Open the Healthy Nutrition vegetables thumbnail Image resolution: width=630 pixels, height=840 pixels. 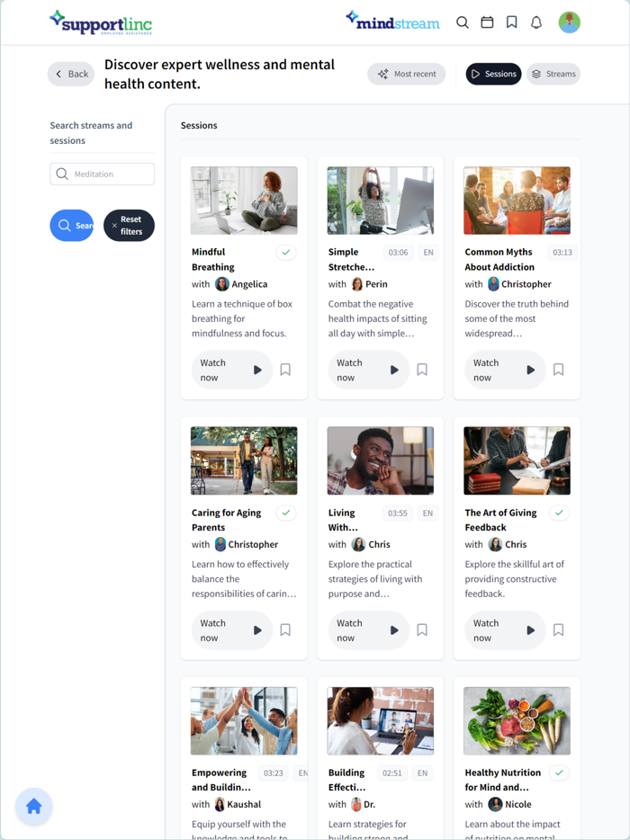click(x=517, y=721)
